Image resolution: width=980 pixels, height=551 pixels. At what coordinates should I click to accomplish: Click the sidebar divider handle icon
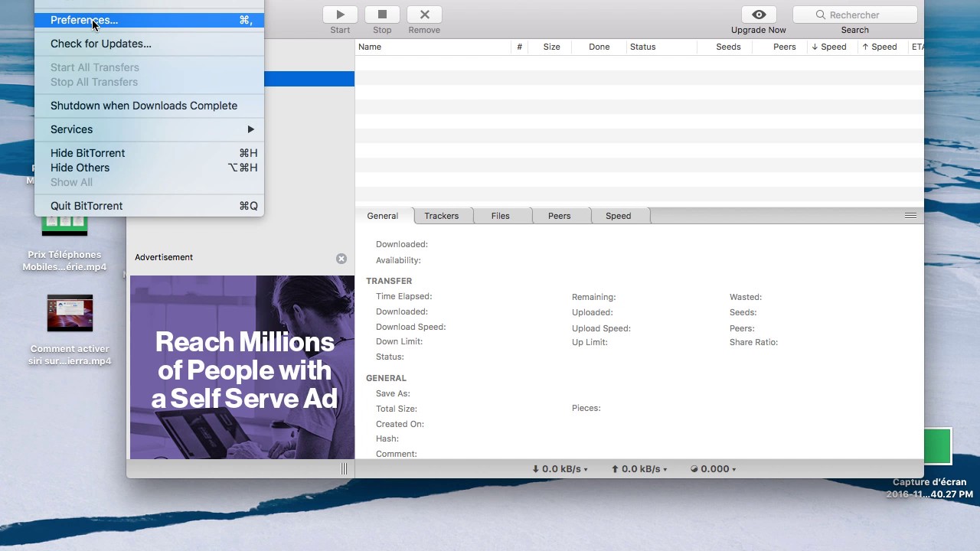(x=344, y=469)
